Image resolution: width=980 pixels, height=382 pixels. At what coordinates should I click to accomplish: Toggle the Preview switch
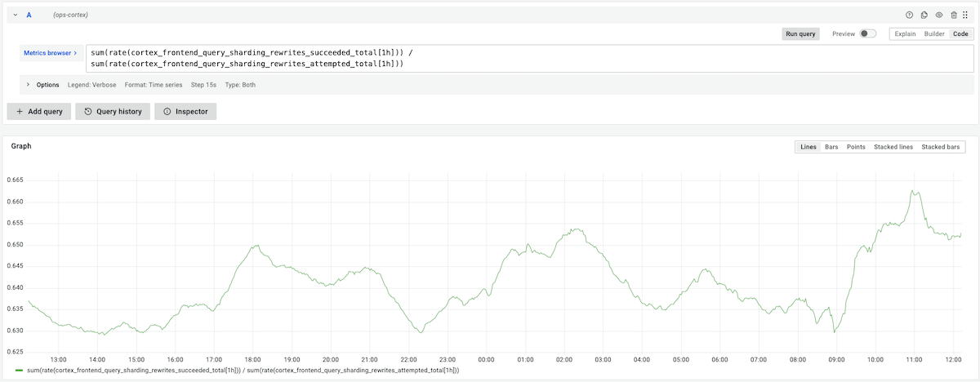(868, 34)
